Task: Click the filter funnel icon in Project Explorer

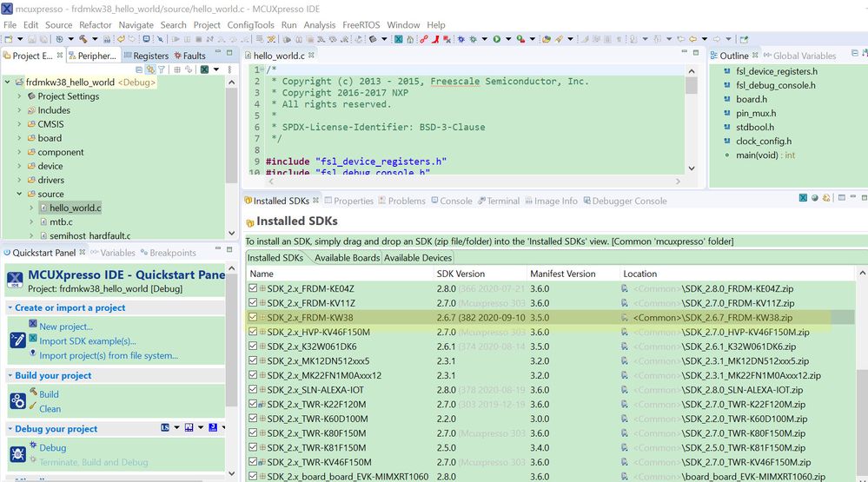Action: point(162,69)
